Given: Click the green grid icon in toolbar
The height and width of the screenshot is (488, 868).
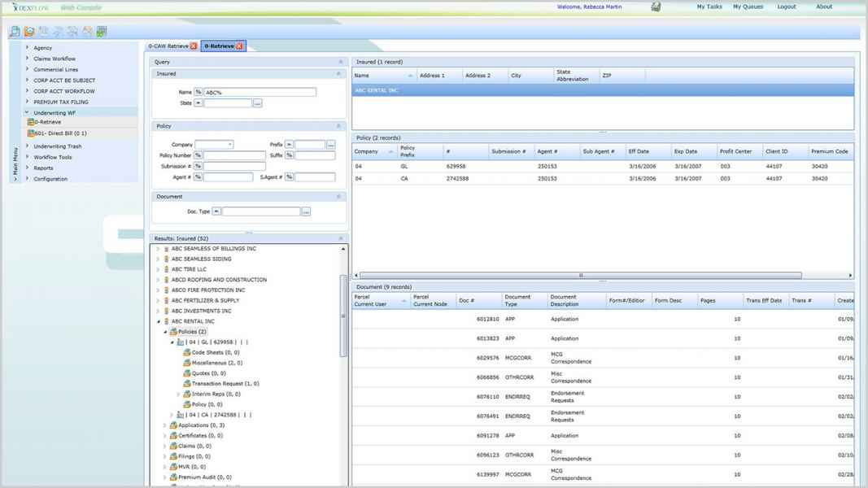Looking at the screenshot, I should [102, 32].
